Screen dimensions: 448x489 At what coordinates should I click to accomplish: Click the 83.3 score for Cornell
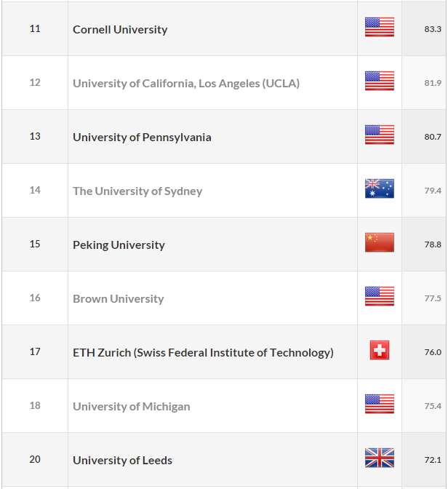pyautogui.click(x=433, y=29)
